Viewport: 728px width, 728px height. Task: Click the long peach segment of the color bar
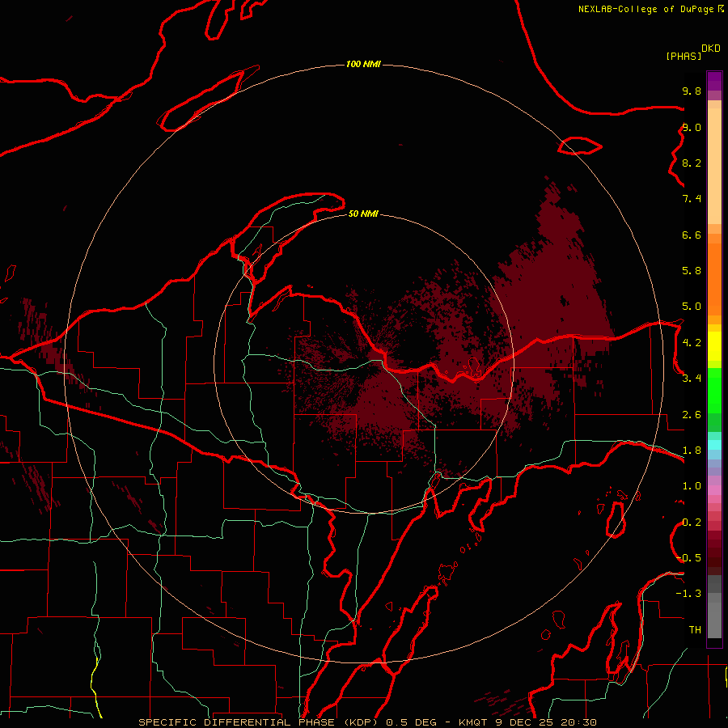point(714,166)
